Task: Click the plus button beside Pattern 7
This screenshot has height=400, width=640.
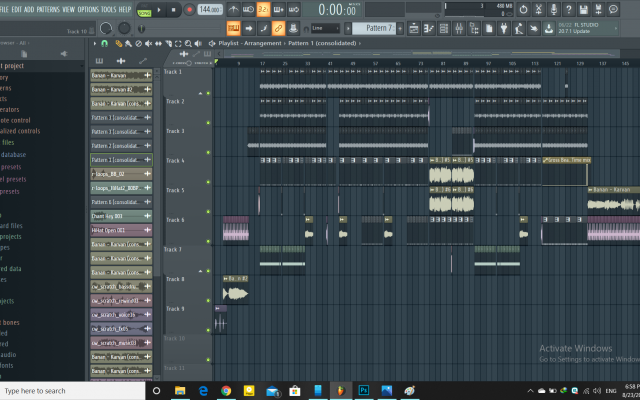Action: click(x=400, y=29)
